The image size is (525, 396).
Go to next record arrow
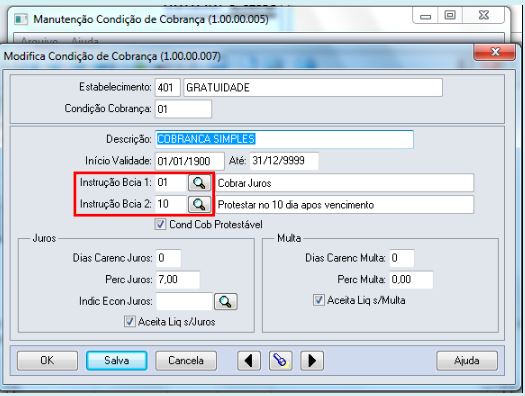pyautogui.click(x=312, y=361)
